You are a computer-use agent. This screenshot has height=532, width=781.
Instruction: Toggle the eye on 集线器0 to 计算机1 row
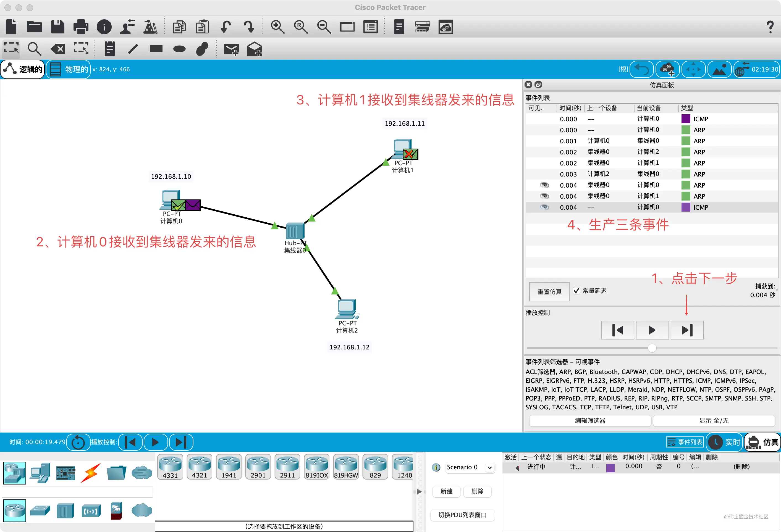[544, 196]
